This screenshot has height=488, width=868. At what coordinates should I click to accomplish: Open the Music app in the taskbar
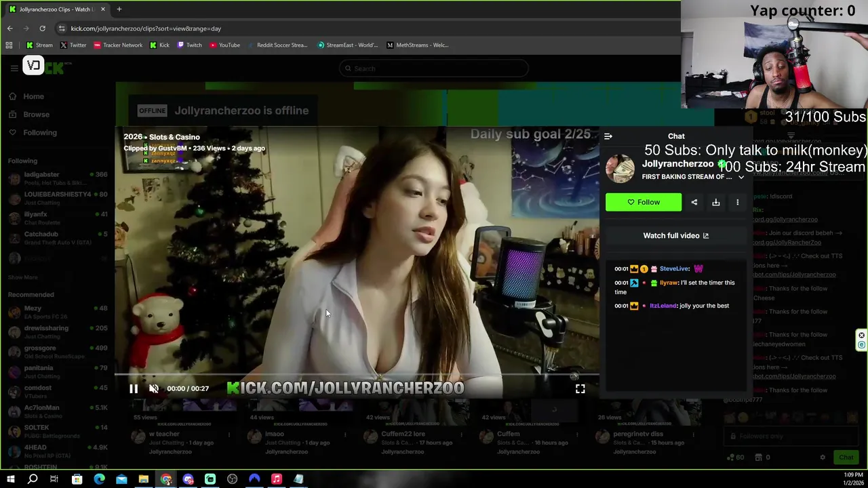(277, 479)
